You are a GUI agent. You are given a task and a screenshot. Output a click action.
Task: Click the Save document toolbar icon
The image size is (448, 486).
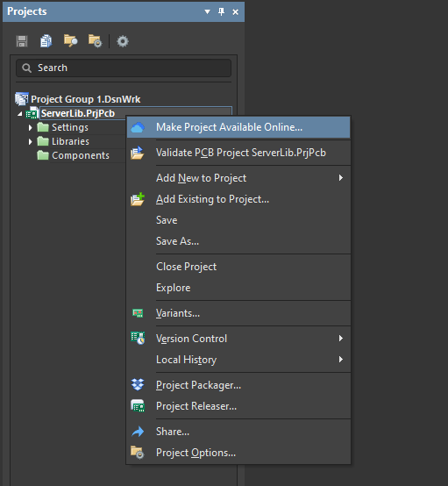[22, 41]
